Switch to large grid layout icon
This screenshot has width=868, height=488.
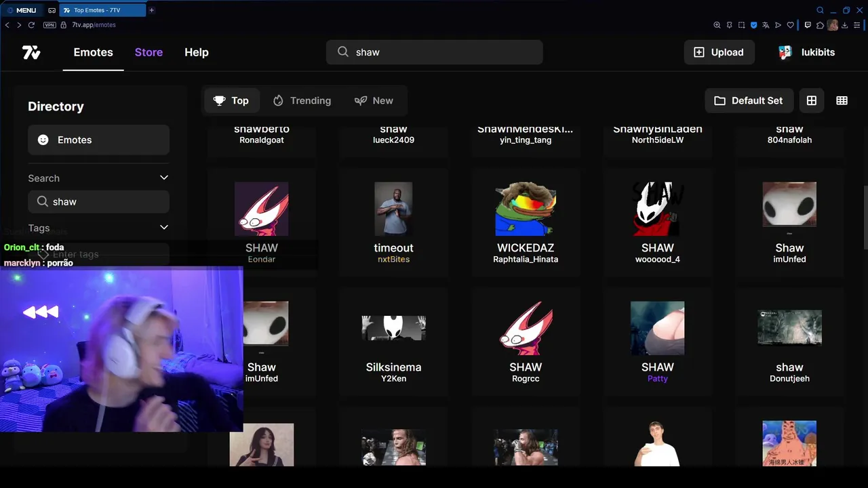[812, 100]
